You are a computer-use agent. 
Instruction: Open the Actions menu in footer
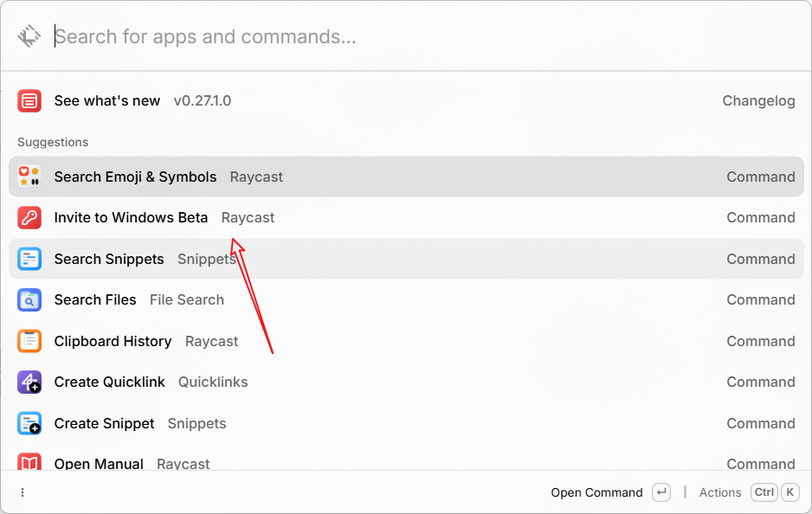(720, 492)
